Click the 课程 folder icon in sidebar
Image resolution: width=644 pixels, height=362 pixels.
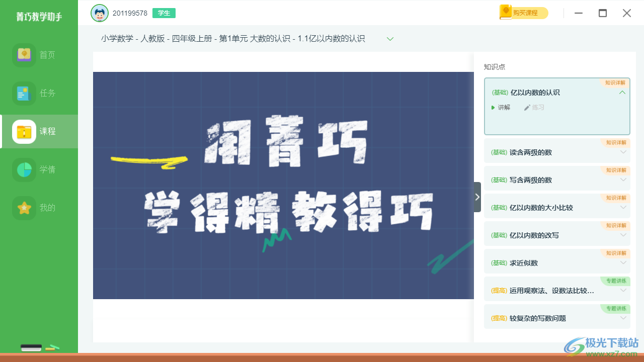[x=24, y=131]
